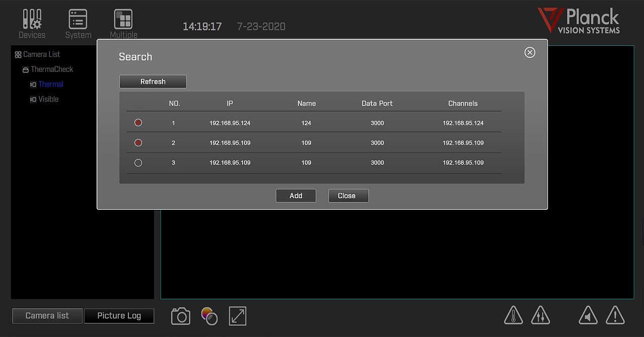The height and width of the screenshot is (337, 644).
Task: Click Name cell 109 in row 2
Action: 306,143
